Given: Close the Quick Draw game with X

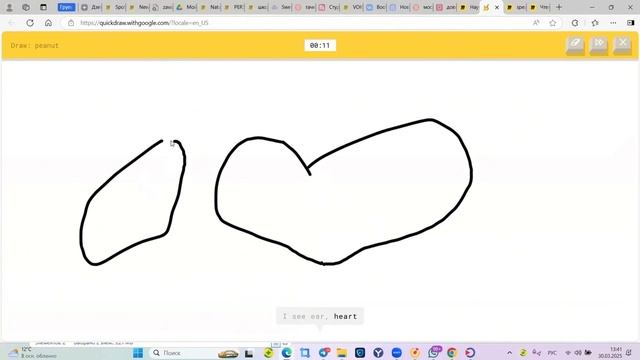Looking at the screenshot, I should click(x=622, y=45).
